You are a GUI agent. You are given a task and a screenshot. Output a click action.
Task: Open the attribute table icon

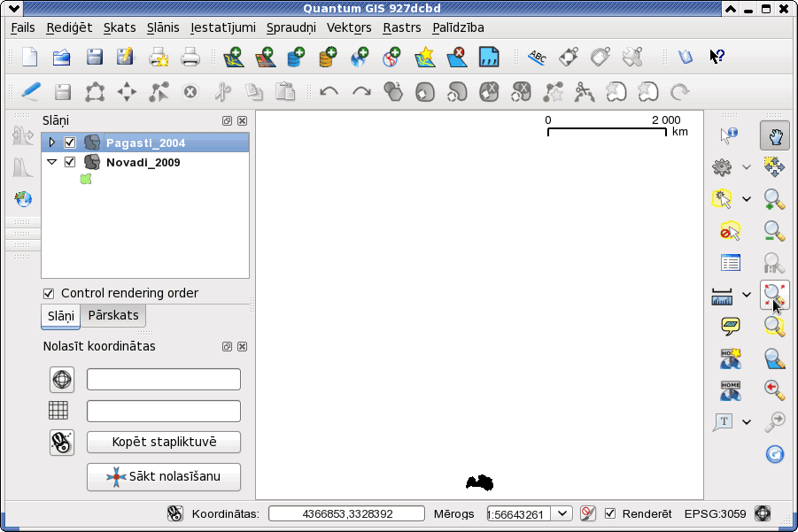[731, 262]
